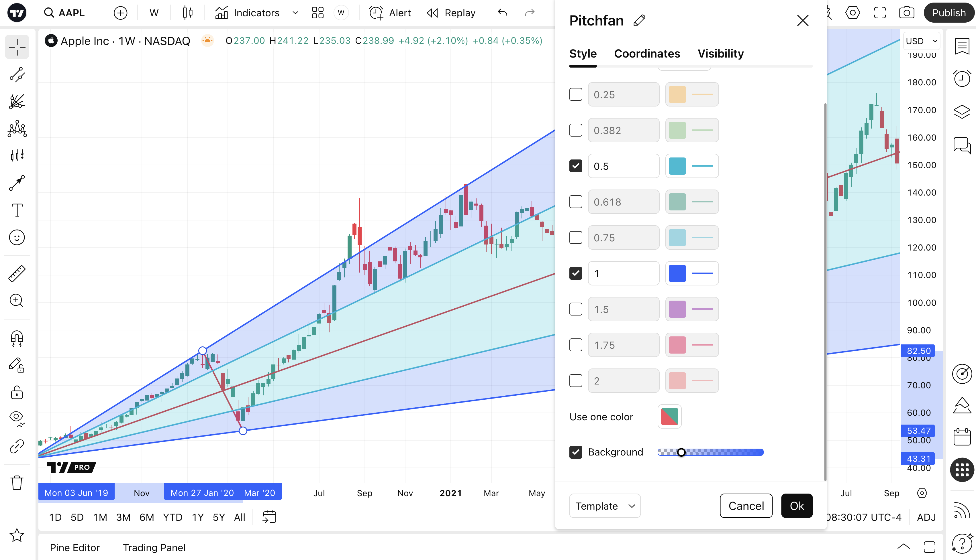Select the Text drawing tool

coord(17,210)
